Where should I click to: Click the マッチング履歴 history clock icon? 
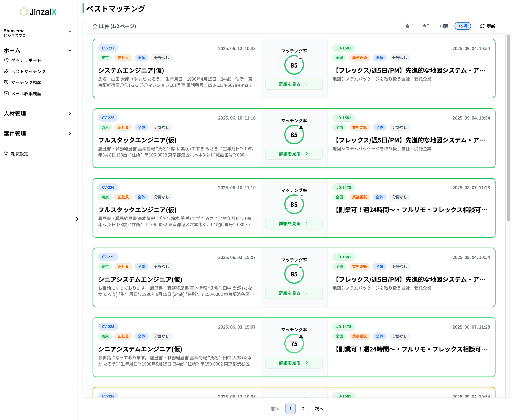pyautogui.click(x=6, y=82)
